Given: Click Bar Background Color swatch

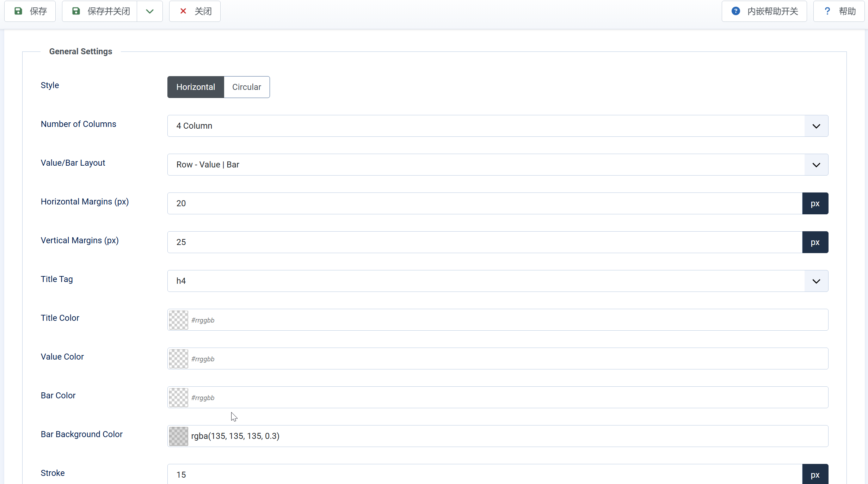Looking at the screenshot, I should coord(179,436).
